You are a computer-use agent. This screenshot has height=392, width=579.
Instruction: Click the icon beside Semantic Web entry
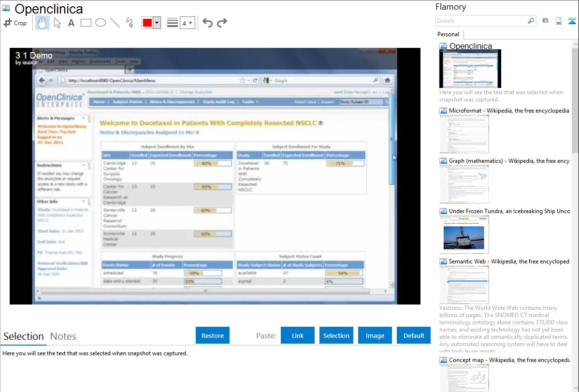444,261
